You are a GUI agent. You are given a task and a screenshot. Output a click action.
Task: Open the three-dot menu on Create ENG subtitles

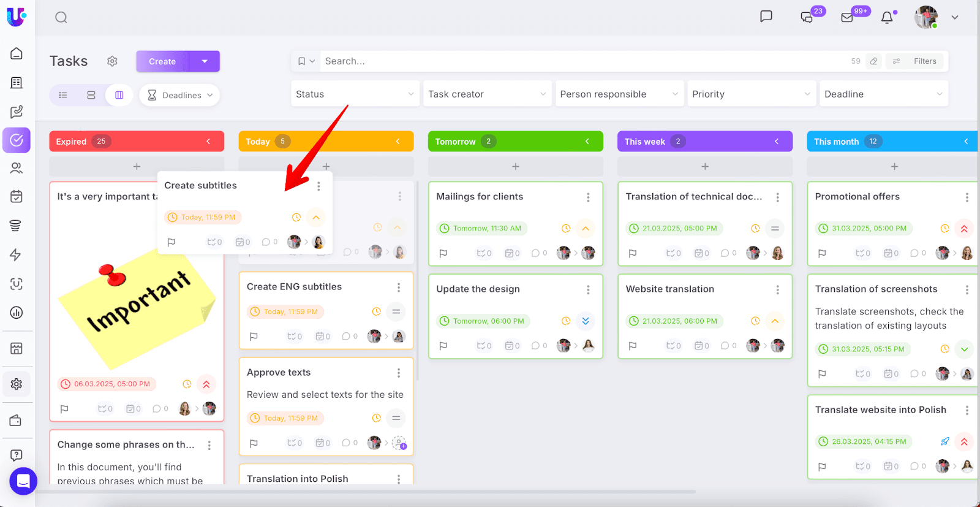pos(399,288)
